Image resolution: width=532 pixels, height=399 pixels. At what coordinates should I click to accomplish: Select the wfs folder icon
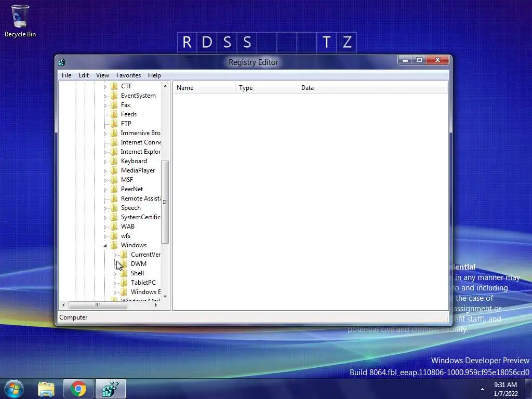pos(114,236)
